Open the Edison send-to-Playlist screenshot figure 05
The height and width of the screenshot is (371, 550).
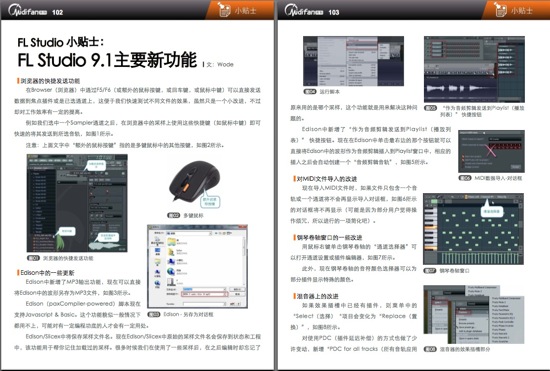(x=474, y=69)
